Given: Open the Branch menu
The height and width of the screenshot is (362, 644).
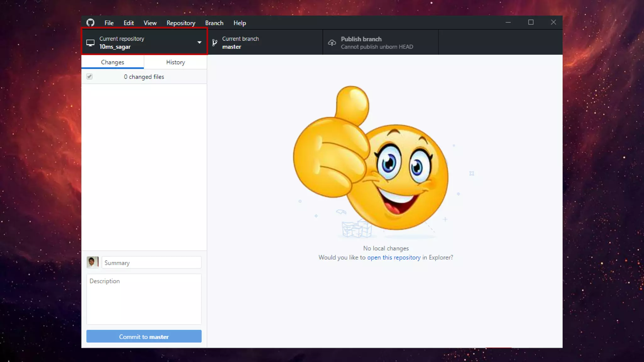Looking at the screenshot, I should (x=214, y=23).
